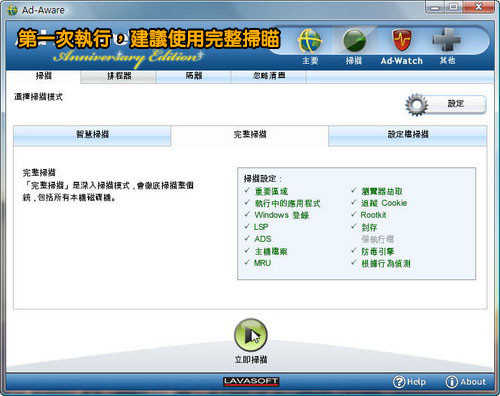500x396 pixels.
Task: Click the Ad-Aware title bar app icon
Action: point(12,10)
